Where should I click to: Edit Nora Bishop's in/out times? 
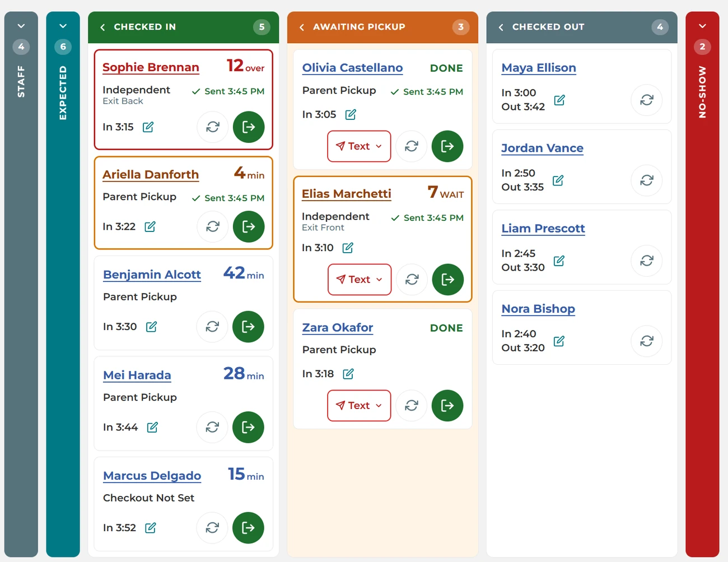(559, 341)
